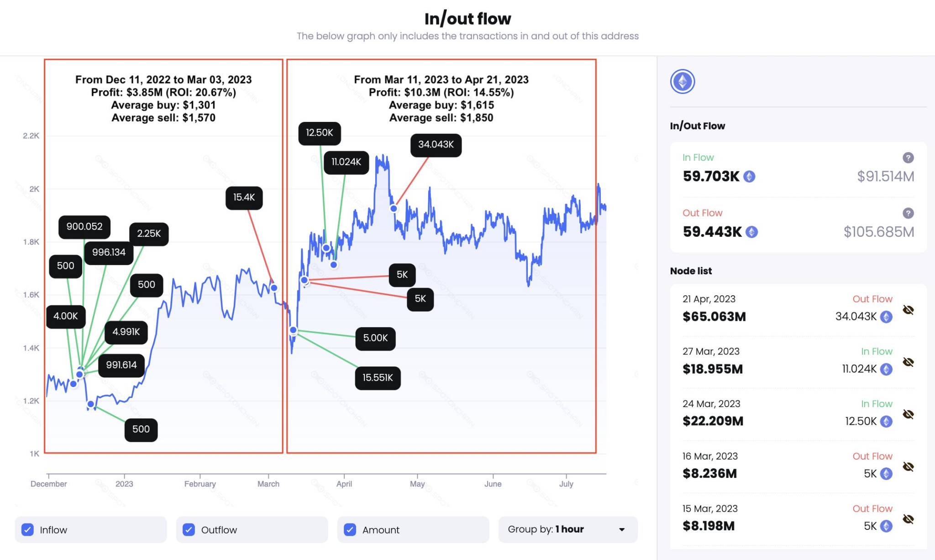
Task: Hide the 27 Mar, 2023 node
Action: click(x=908, y=362)
